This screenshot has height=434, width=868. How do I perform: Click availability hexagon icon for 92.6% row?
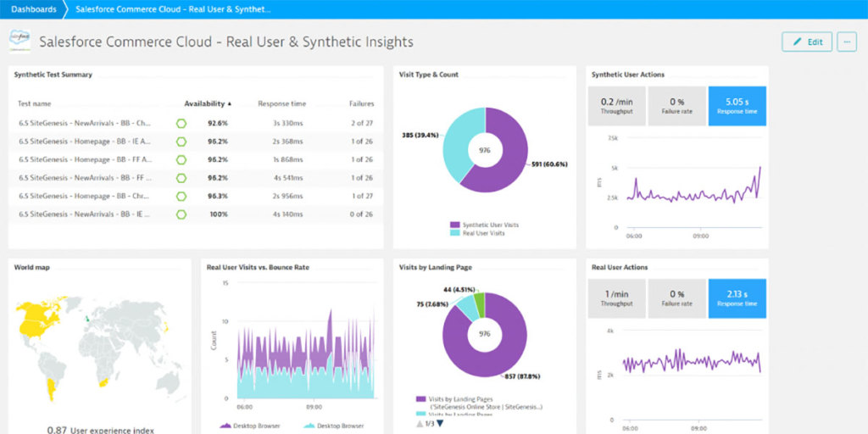point(181,123)
